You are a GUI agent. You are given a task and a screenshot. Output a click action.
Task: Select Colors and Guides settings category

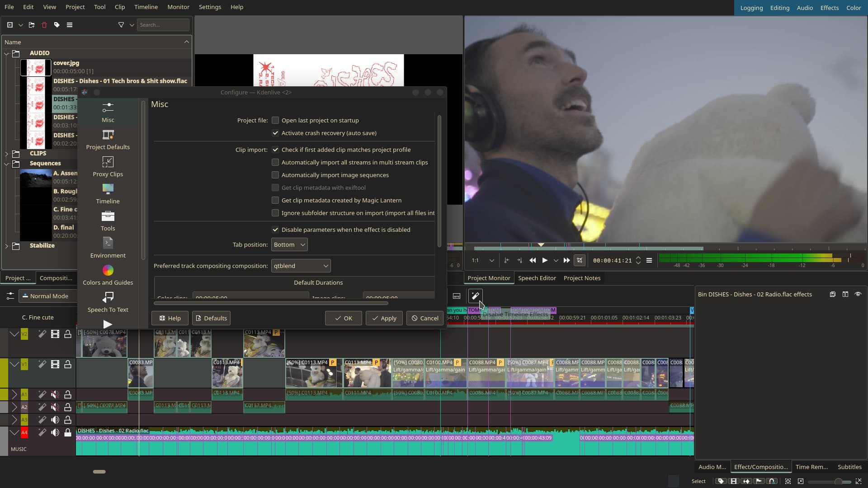(x=108, y=275)
